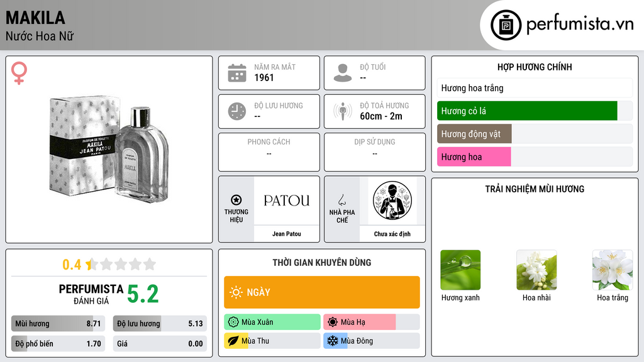
Task: Click the star rating row next to 0.4
Action: [121, 264]
